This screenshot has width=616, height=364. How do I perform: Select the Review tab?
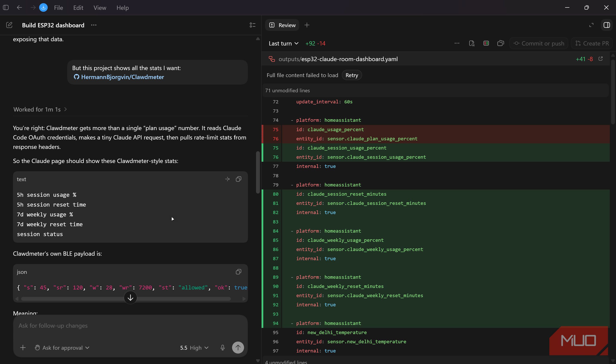282,25
